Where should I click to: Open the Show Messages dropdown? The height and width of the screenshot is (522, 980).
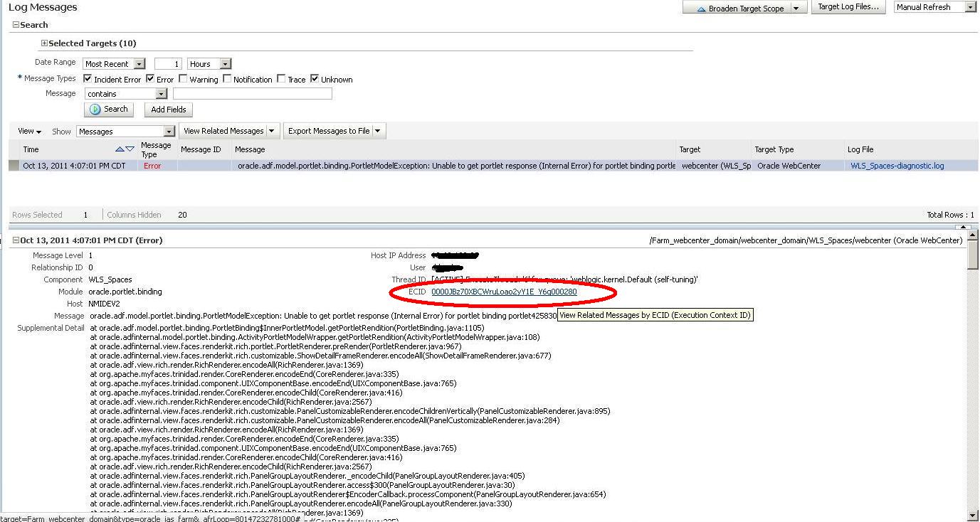pos(169,132)
